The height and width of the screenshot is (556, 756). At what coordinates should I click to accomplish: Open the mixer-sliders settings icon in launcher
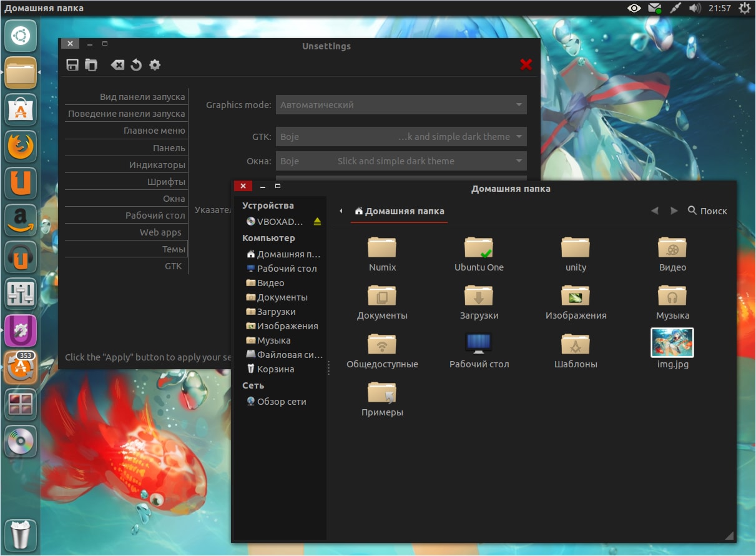pyautogui.click(x=21, y=294)
